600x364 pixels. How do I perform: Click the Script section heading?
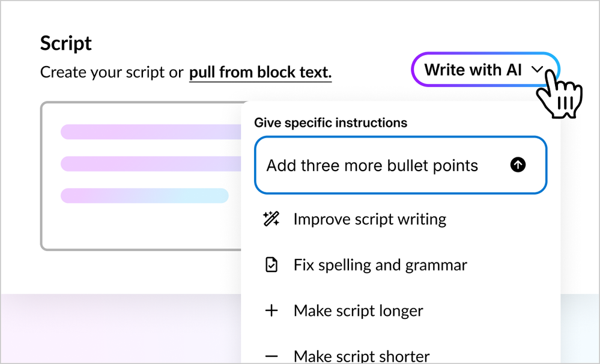coord(66,43)
